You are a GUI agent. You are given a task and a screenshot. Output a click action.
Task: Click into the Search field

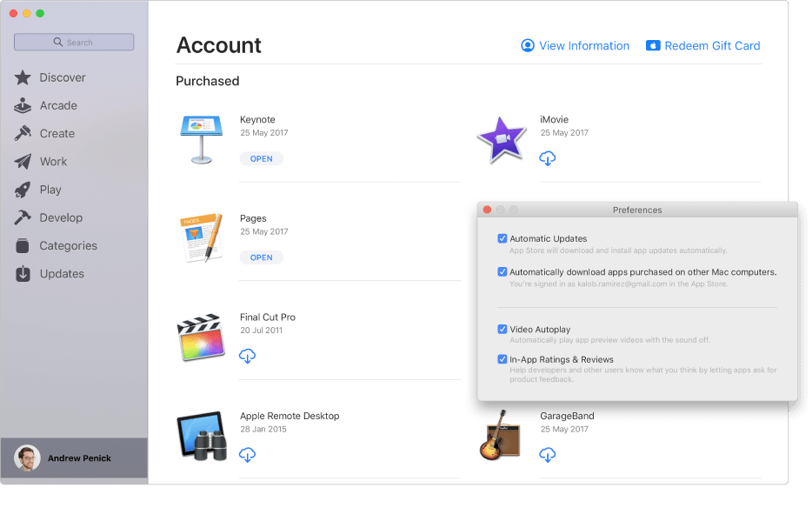[73, 41]
